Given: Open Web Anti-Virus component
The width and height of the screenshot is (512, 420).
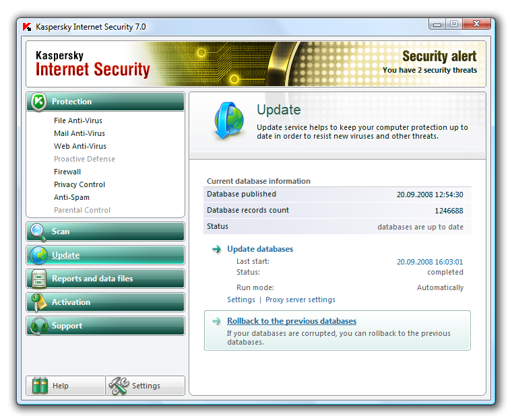Looking at the screenshot, I should (80, 146).
